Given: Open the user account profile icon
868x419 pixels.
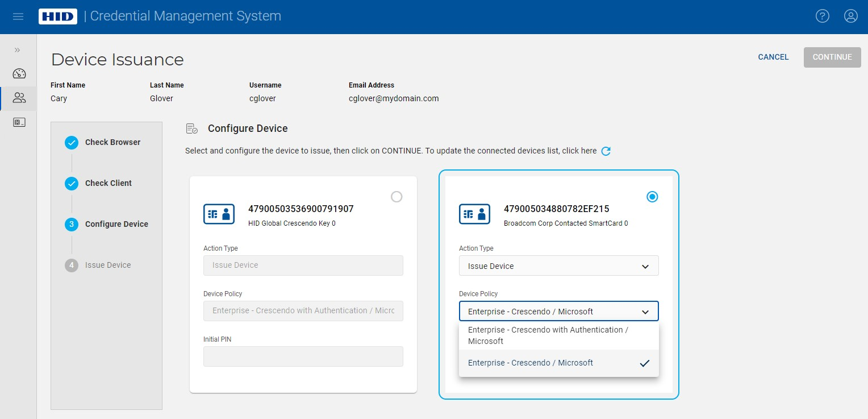Looking at the screenshot, I should (x=851, y=16).
